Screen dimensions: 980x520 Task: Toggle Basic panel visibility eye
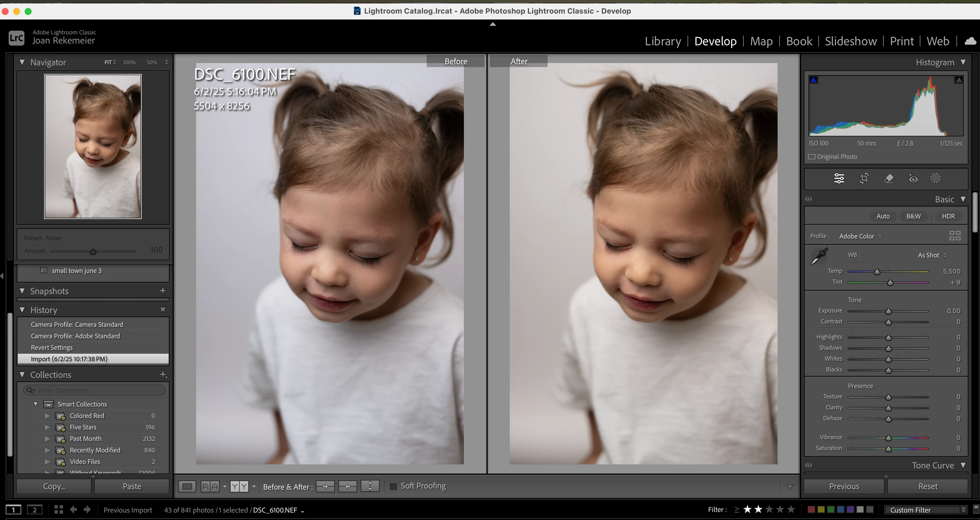[x=809, y=199]
